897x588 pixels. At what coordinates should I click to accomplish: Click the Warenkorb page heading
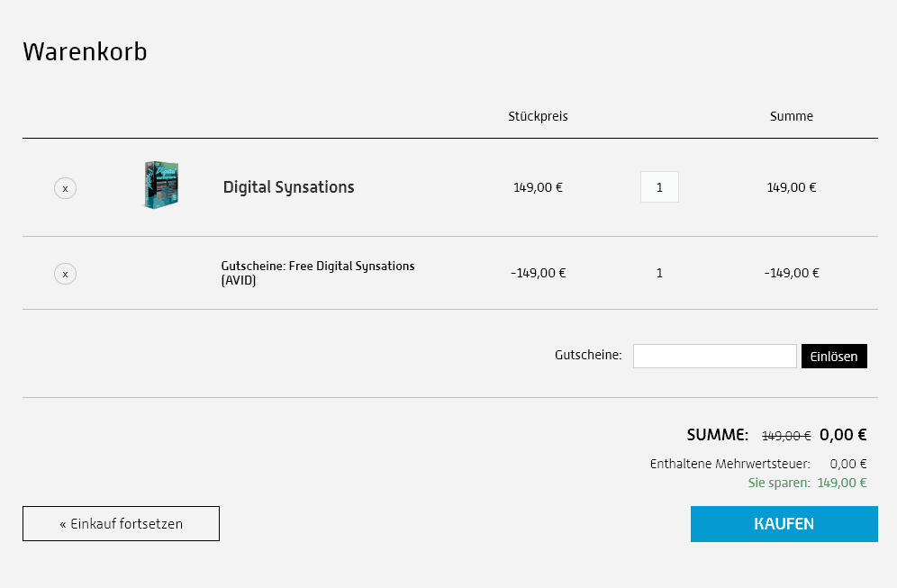pyautogui.click(x=85, y=52)
